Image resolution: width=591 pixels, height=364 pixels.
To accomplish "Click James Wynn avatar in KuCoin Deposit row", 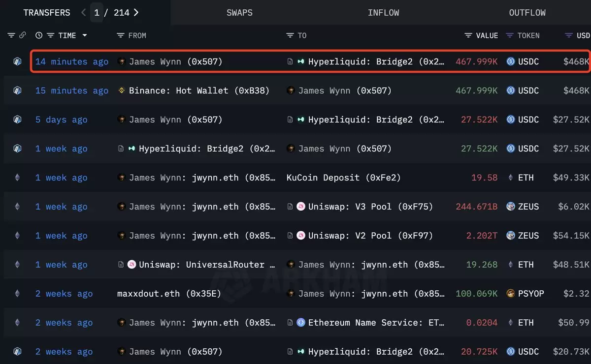I will pos(122,178).
